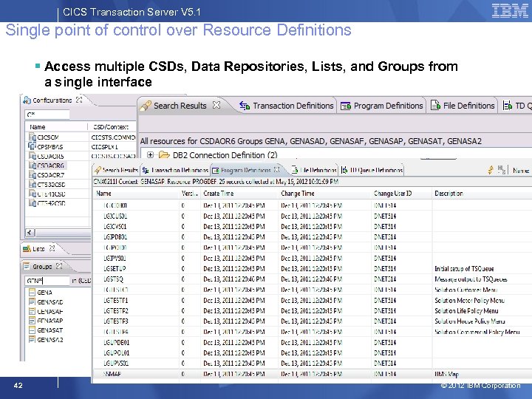The height and width of the screenshot is (399, 532).
Task: Sort Configurations by the CSD/Context column
Action: click(x=112, y=127)
